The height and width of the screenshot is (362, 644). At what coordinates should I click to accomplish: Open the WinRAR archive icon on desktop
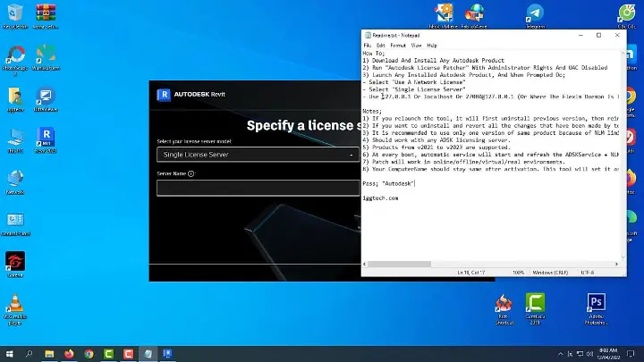[46, 14]
